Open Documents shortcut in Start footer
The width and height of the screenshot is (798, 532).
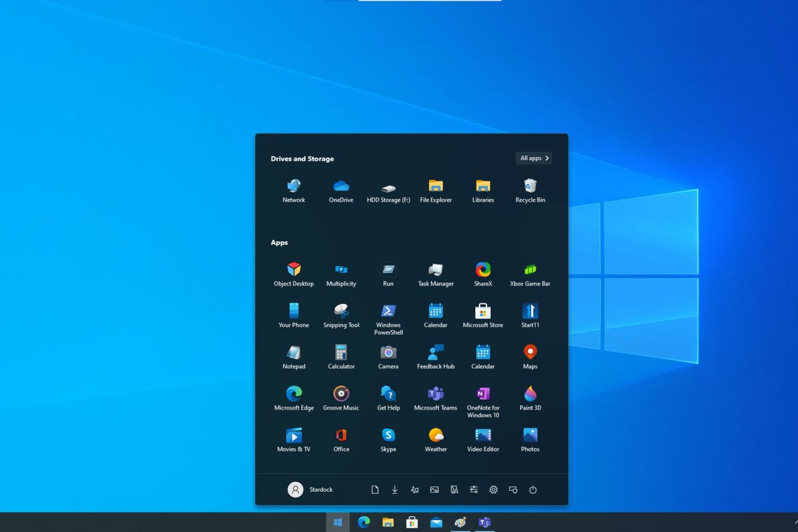click(375, 489)
